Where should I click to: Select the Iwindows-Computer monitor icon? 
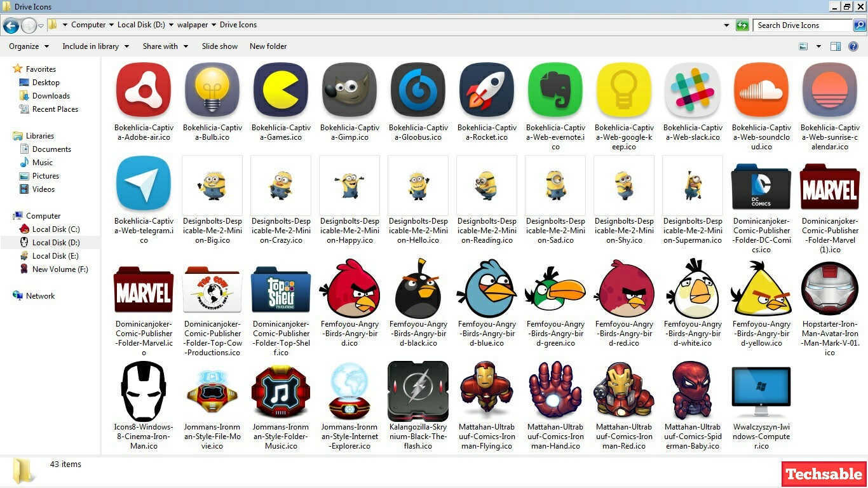(761, 391)
